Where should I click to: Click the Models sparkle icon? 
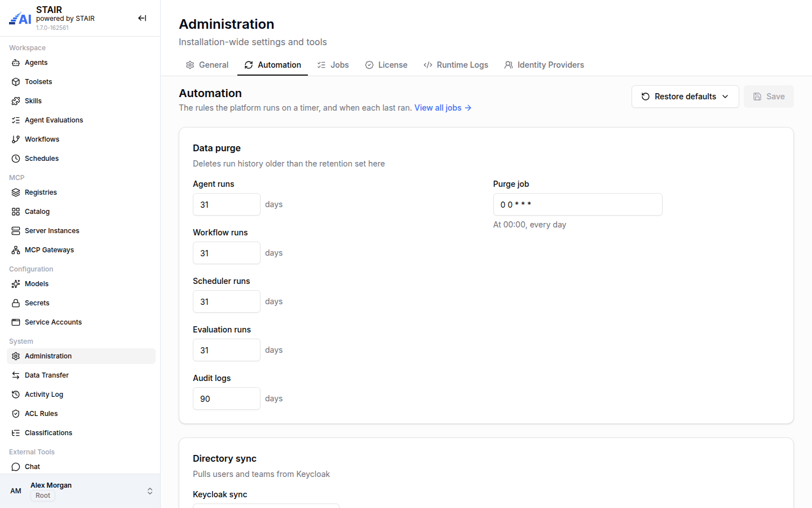point(16,284)
